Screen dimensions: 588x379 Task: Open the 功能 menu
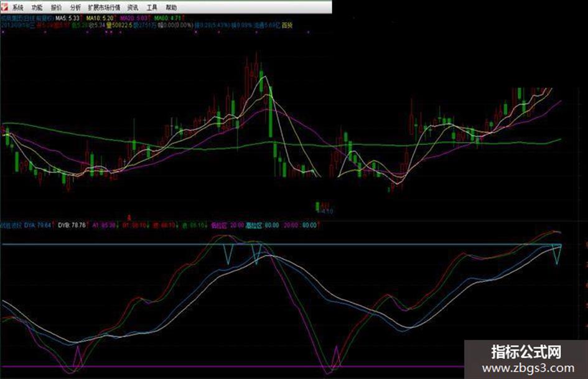pyautogui.click(x=37, y=7)
